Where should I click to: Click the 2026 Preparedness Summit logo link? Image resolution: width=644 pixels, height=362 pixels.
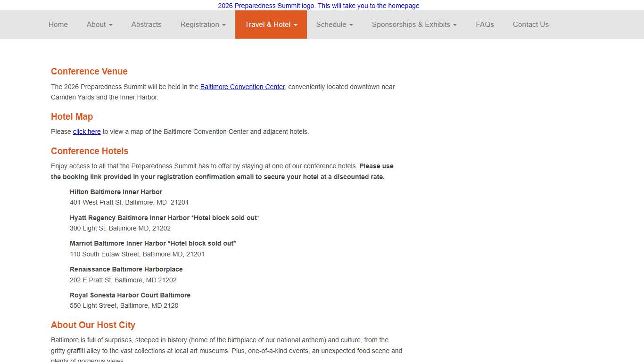click(x=318, y=6)
